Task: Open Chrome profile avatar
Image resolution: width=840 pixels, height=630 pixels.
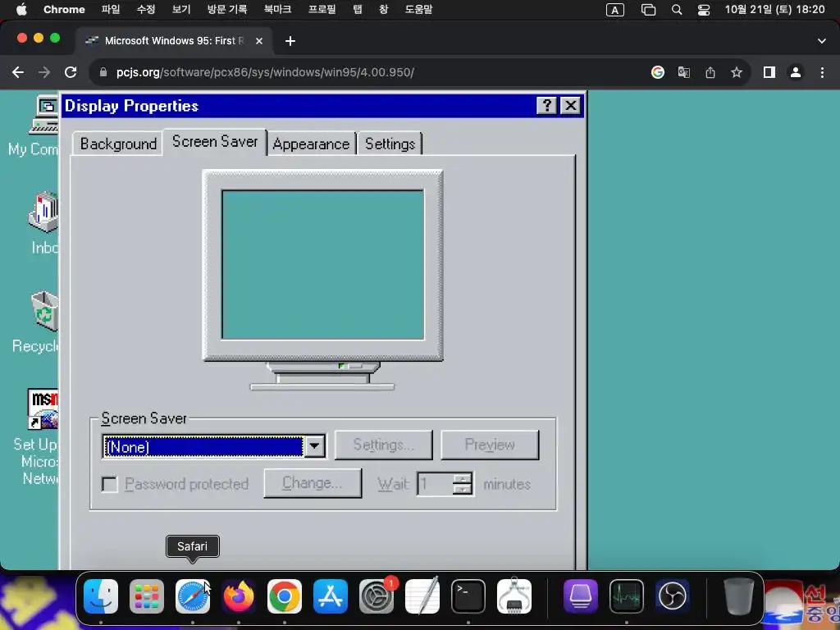Action: [x=796, y=72]
